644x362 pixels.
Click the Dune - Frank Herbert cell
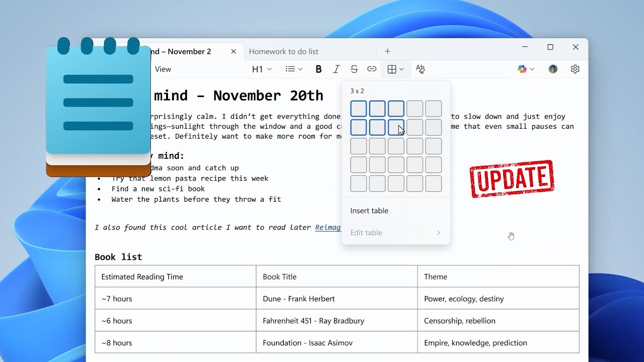[337, 299]
